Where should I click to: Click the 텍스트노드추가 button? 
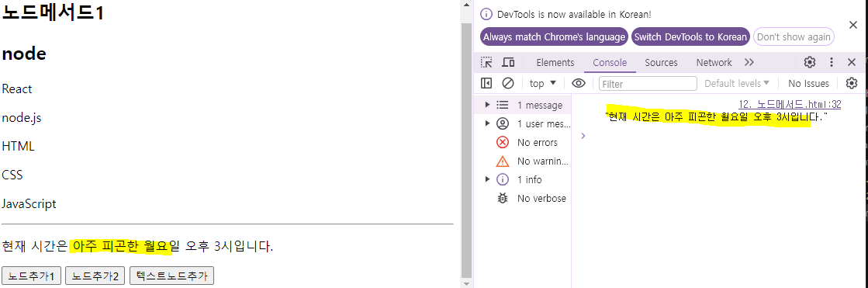point(171,276)
